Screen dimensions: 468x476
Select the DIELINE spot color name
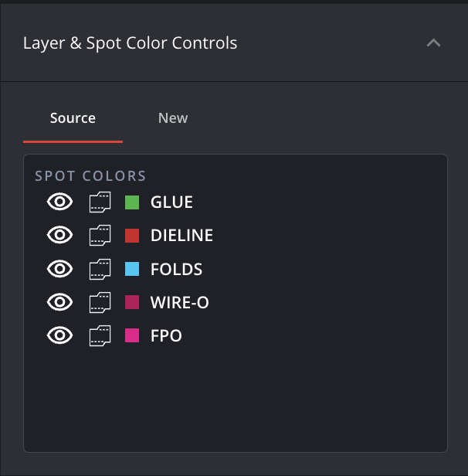click(181, 236)
